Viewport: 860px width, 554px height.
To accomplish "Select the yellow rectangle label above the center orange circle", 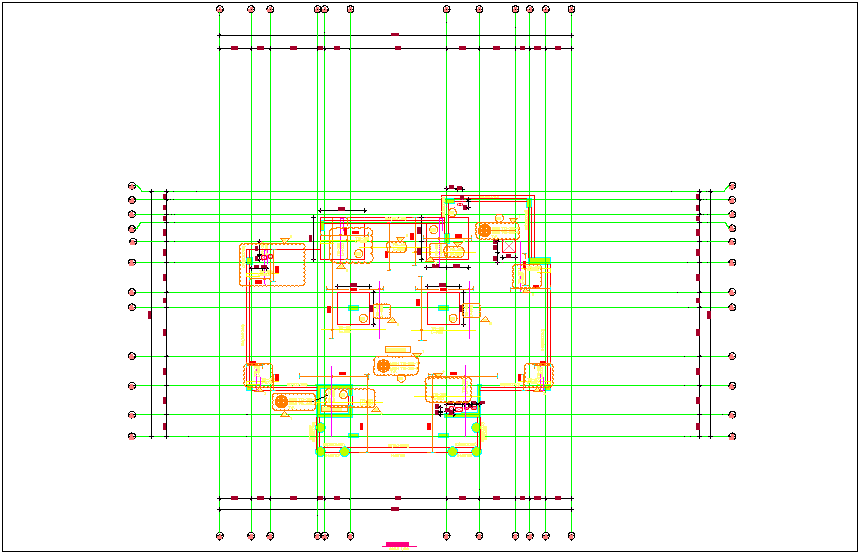I will pyautogui.click(x=397, y=349).
